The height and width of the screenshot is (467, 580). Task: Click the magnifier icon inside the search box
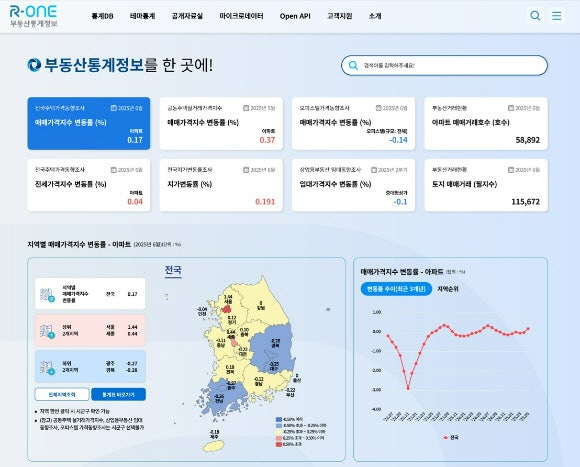tap(353, 65)
